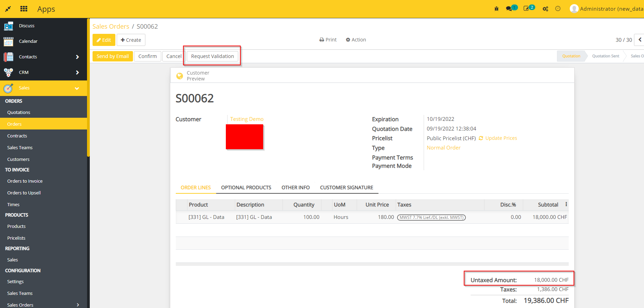Go to previous record arrow

[640, 40]
